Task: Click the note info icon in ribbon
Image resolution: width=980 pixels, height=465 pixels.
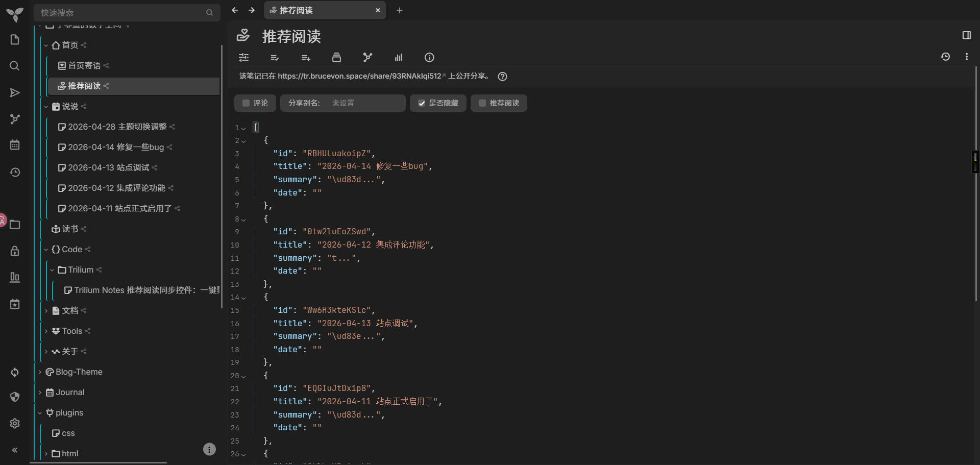Action: tap(429, 57)
